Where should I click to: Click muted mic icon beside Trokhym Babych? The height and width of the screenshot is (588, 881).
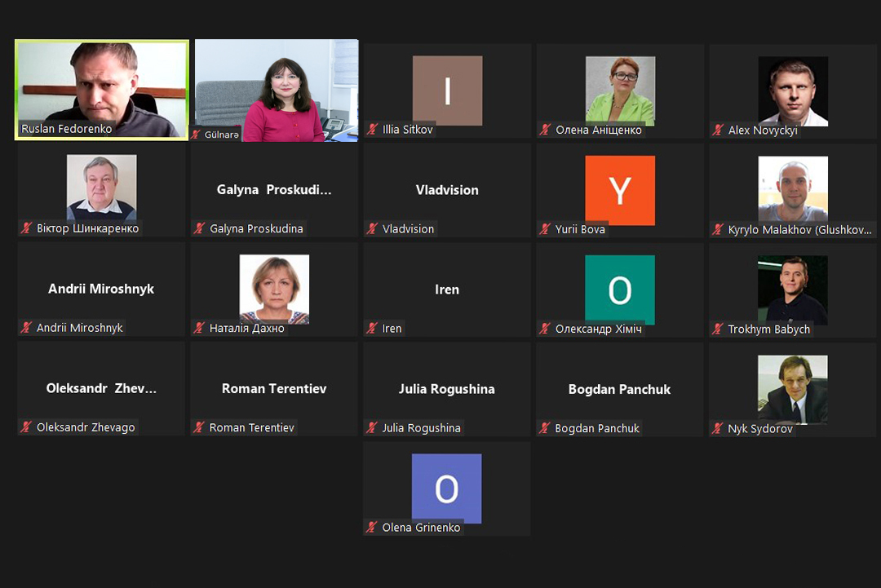point(719,329)
